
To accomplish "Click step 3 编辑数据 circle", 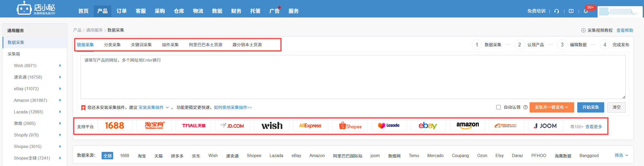I will point(562,45).
